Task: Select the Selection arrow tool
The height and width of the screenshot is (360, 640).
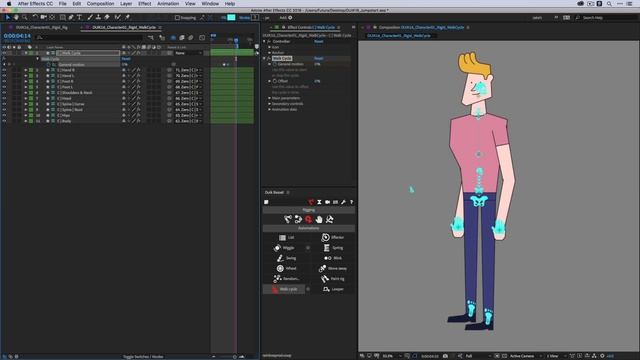Action: pos(7,18)
